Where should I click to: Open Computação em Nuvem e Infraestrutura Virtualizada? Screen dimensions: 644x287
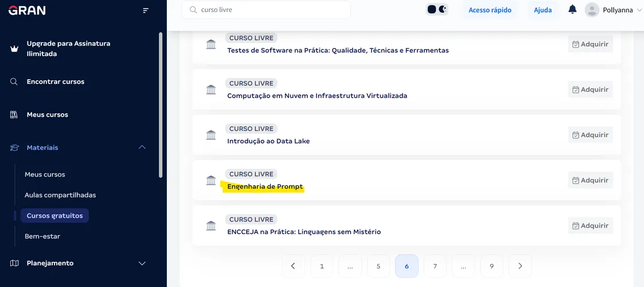point(317,96)
